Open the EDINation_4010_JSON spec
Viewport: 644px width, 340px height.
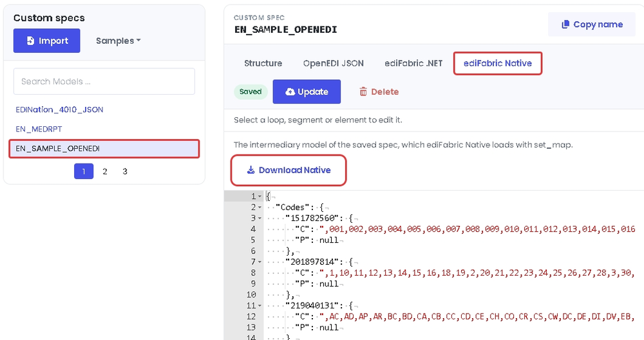pos(59,109)
